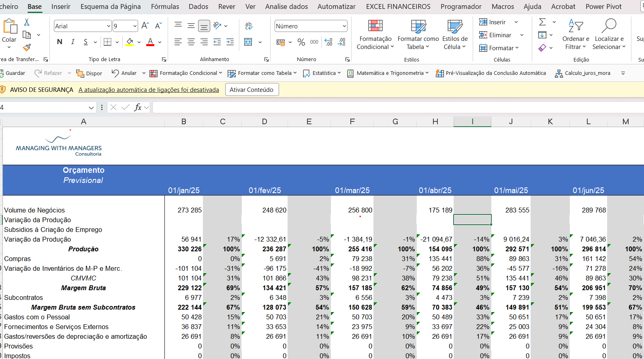The height and width of the screenshot is (359, 644).
Task: Open the Arial font name dropdown
Action: (x=109, y=26)
